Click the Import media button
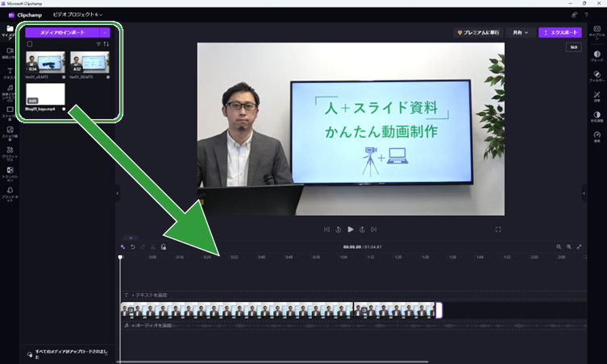The image size is (607, 364). point(62,32)
